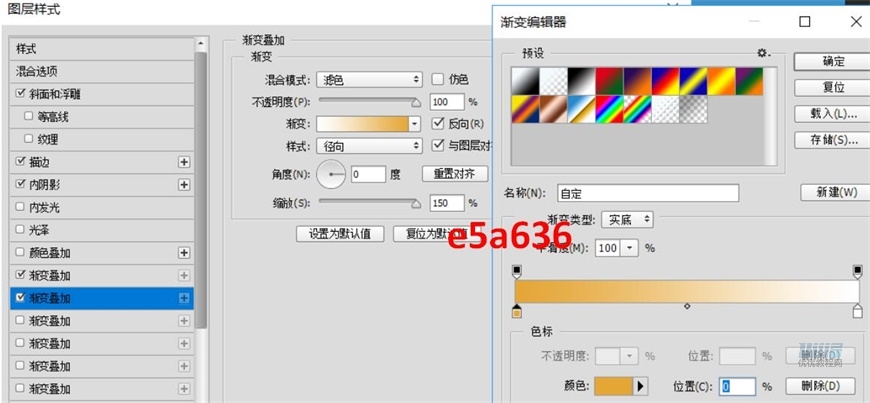This screenshot has height=403, width=870.
Task: Open the gradient presets gear menu
Action: (x=763, y=53)
